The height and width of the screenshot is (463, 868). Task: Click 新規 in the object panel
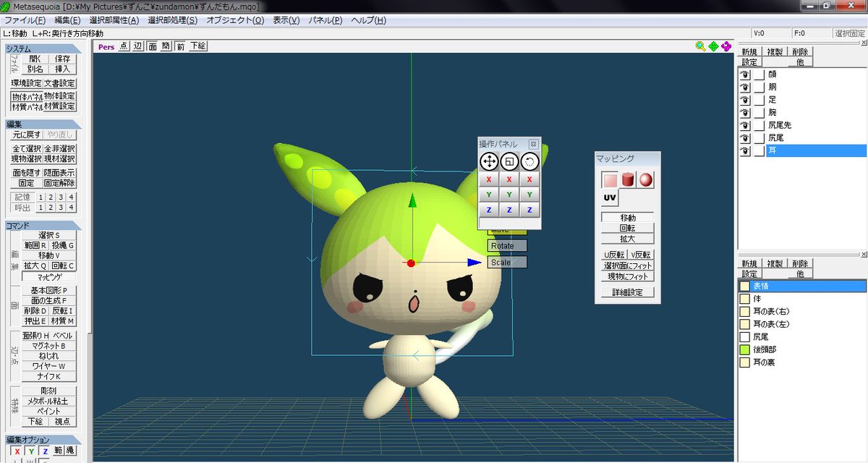749,52
